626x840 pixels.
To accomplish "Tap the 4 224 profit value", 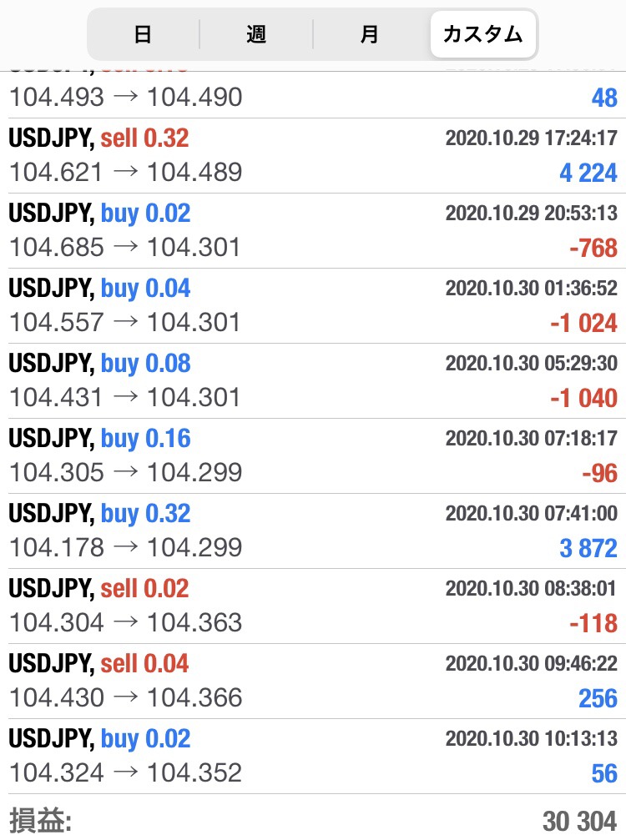I will pyautogui.click(x=588, y=173).
